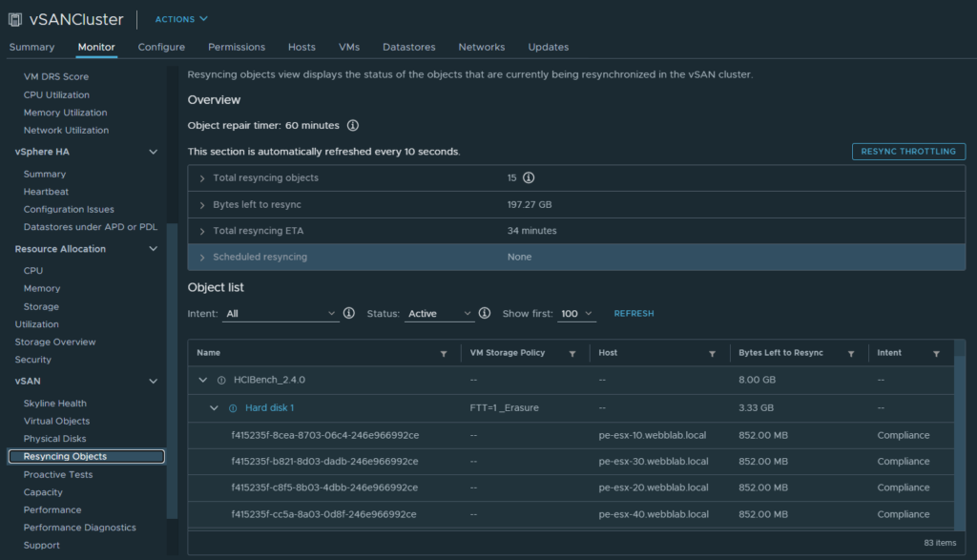
Task: Open Skyline Health under vSAN
Action: pos(54,404)
